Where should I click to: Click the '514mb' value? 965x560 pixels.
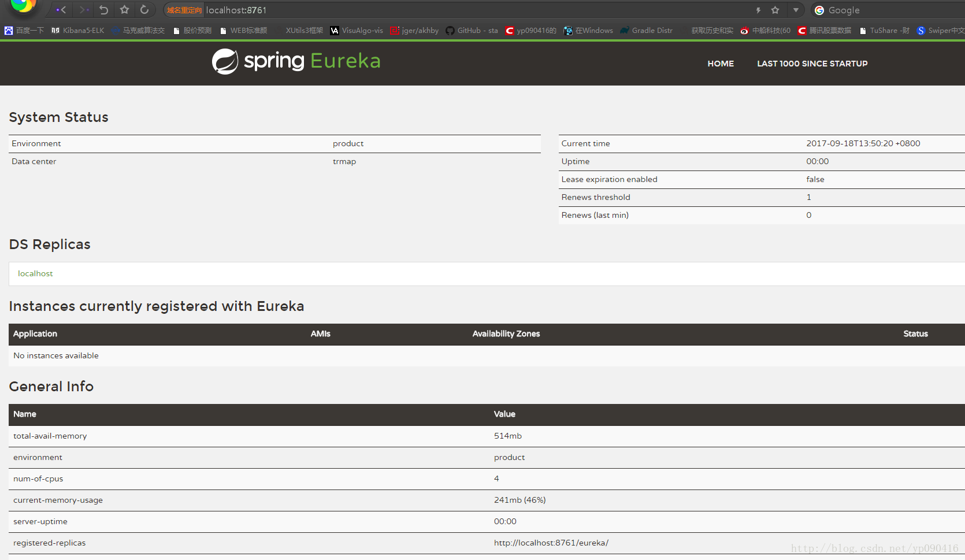point(508,436)
